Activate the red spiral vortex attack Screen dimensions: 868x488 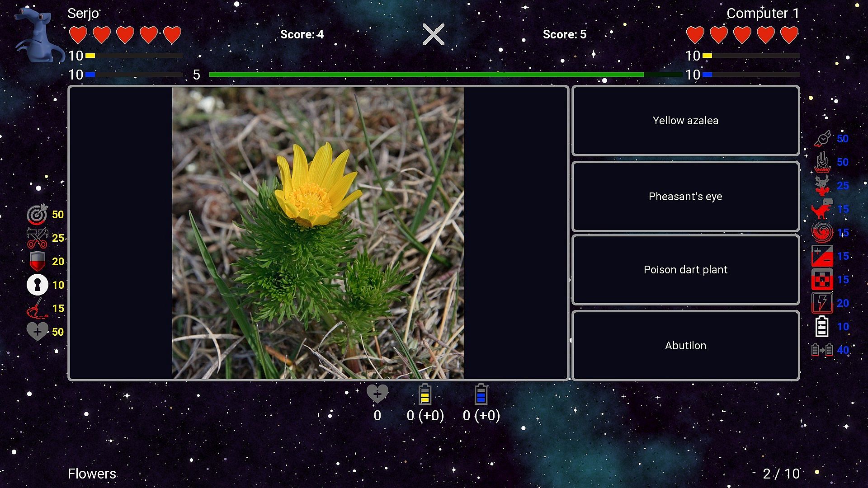(822, 233)
